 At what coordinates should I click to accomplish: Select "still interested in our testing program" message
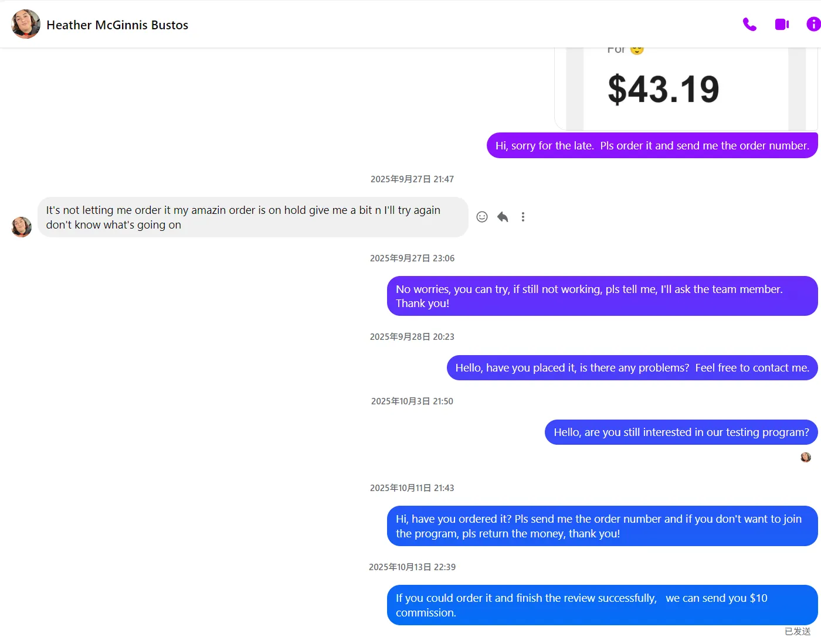tap(681, 432)
